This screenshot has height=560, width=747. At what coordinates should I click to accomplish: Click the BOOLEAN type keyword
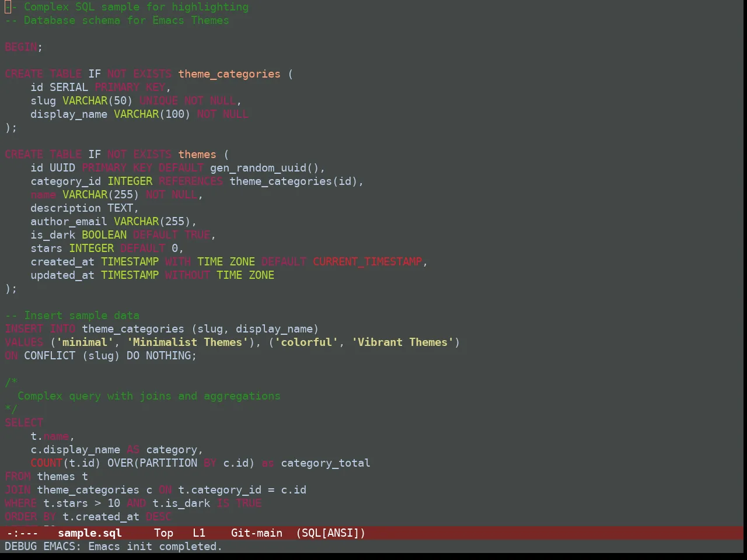(x=104, y=235)
